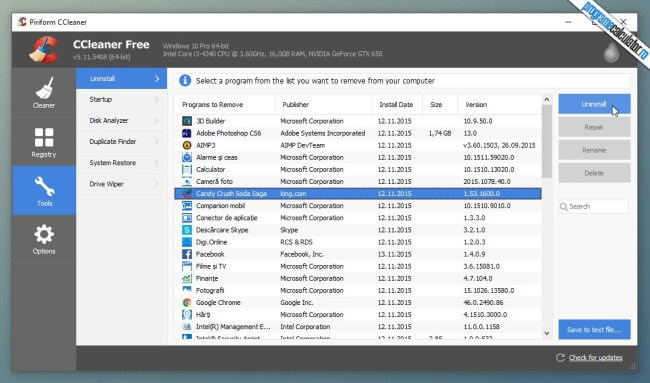
Task: Click the Intel Corporation publisher cell
Action: 305,327
